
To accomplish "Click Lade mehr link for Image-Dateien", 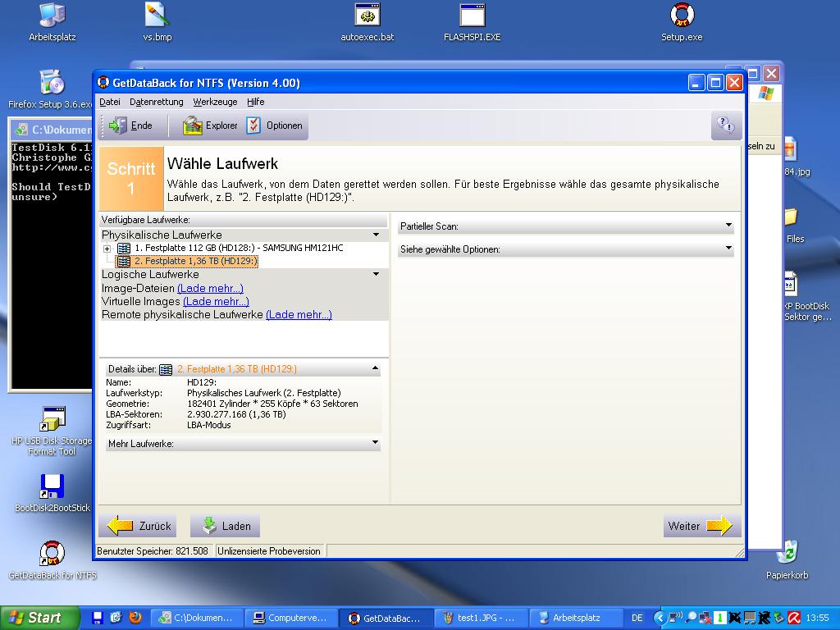I will [210, 288].
